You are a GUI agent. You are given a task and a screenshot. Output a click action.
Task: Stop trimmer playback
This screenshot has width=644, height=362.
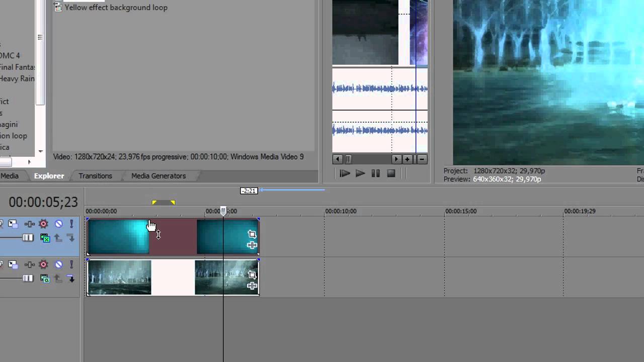pos(391,173)
